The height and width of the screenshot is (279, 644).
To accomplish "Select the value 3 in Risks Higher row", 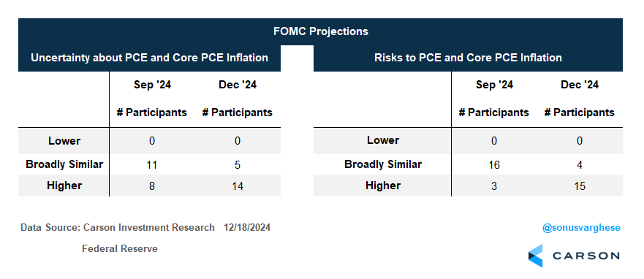I will pyautogui.click(x=493, y=186).
